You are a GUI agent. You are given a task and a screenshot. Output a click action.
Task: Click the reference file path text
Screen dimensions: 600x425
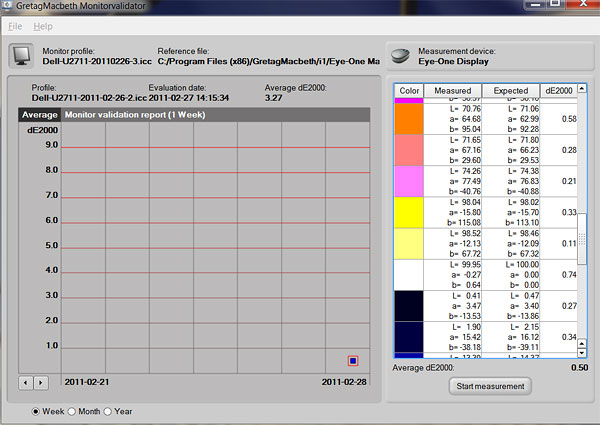pos(269,61)
